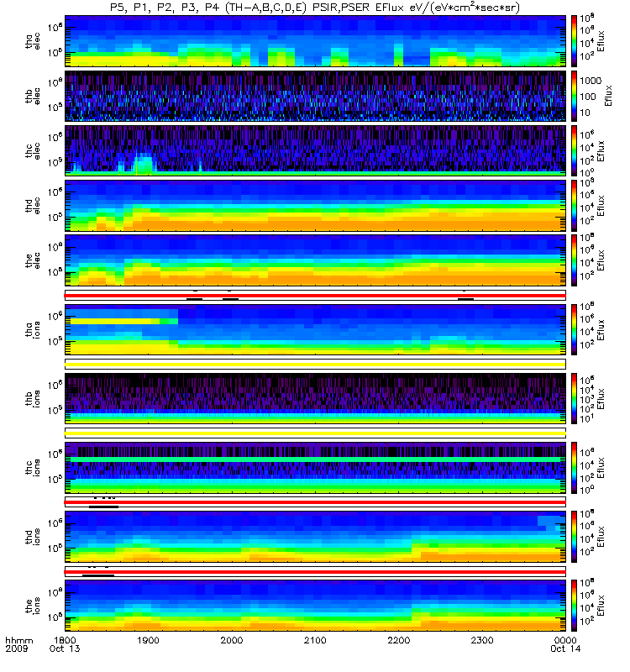This screenshot has height=672, width=630.
Task: Click the red status bar above tha ions panel
Action: [x=315, y=296]
